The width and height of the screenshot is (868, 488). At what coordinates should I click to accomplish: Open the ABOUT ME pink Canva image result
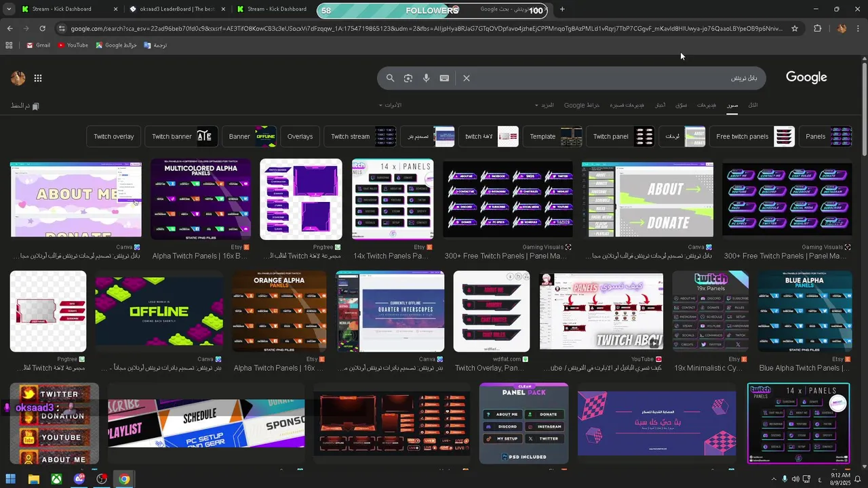pos(75,199)
